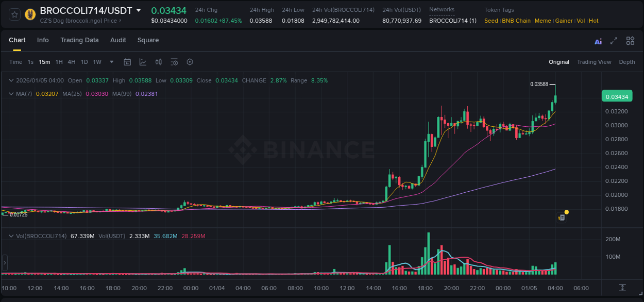Select the chart style icon
This screenshot has height=302, width=644.
pyautogui.click(x=143, y=62)
